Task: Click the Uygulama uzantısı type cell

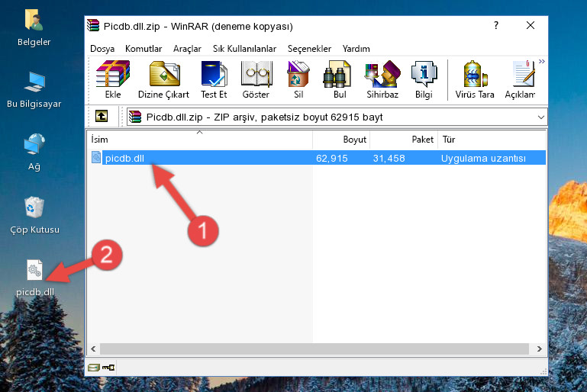Action: 483,158
